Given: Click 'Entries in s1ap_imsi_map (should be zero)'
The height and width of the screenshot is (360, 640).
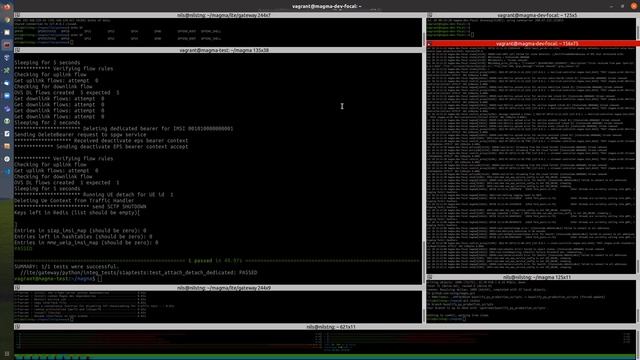Looking at the screenshot, I should [80, 231].
